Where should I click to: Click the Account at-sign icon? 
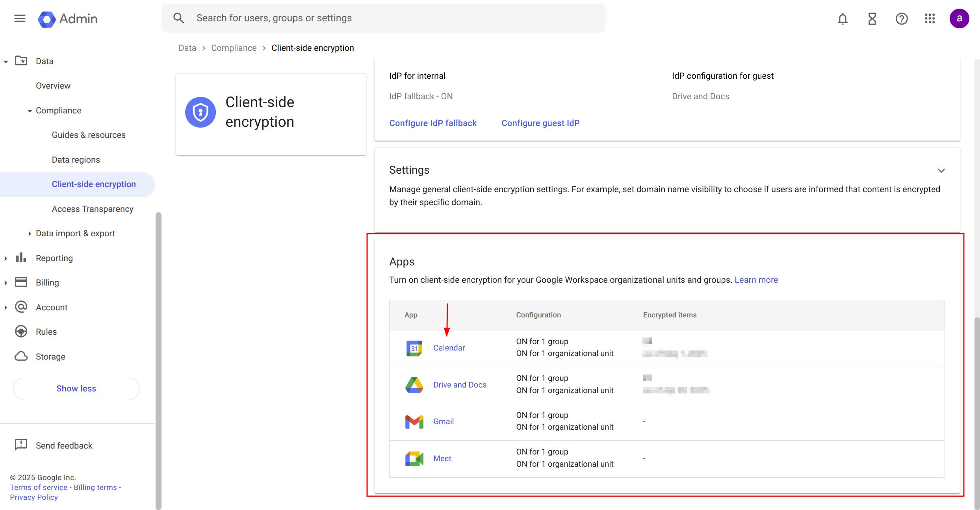(21, 307)
